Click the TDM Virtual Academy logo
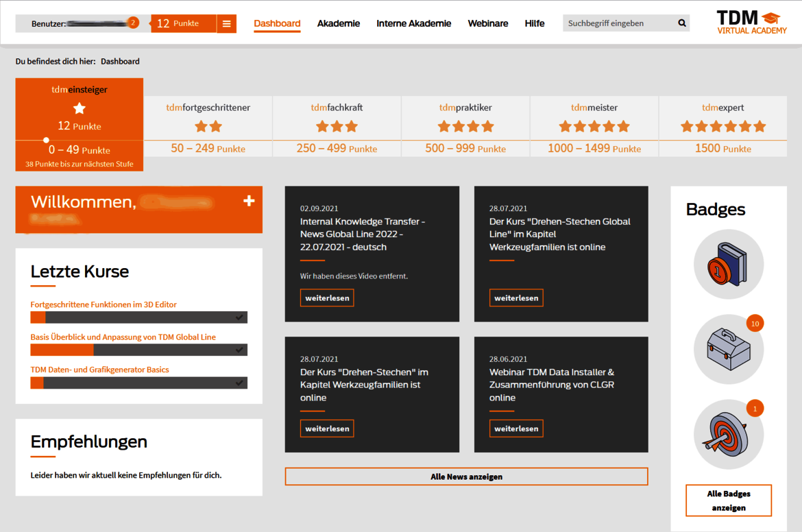 click(x=751, y=23)
